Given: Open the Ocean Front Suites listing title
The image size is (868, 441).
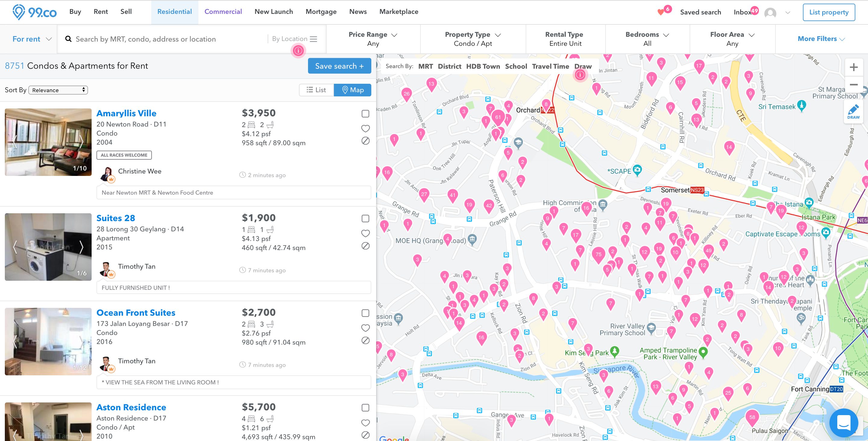Looking at the screenshot, I should pyautogui.click(x=136, y=313).
